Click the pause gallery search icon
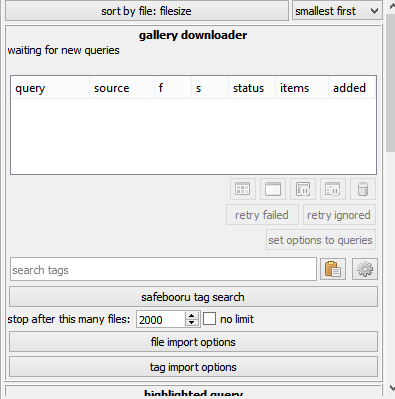395x399 pixels. (x=333, y=189)
